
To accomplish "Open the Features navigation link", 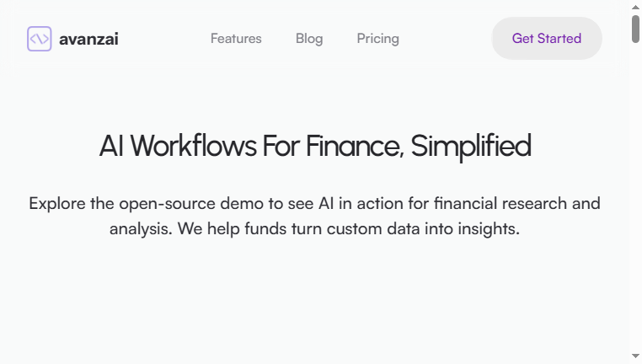I will coord(236,39).
